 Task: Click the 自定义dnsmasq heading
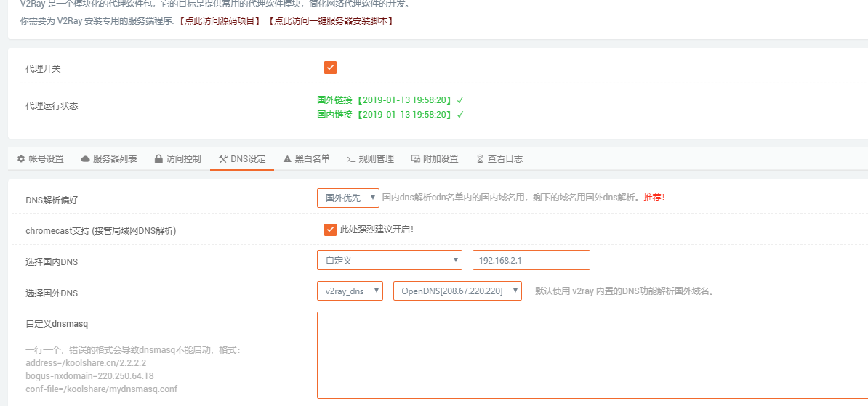tap(57, 323)
